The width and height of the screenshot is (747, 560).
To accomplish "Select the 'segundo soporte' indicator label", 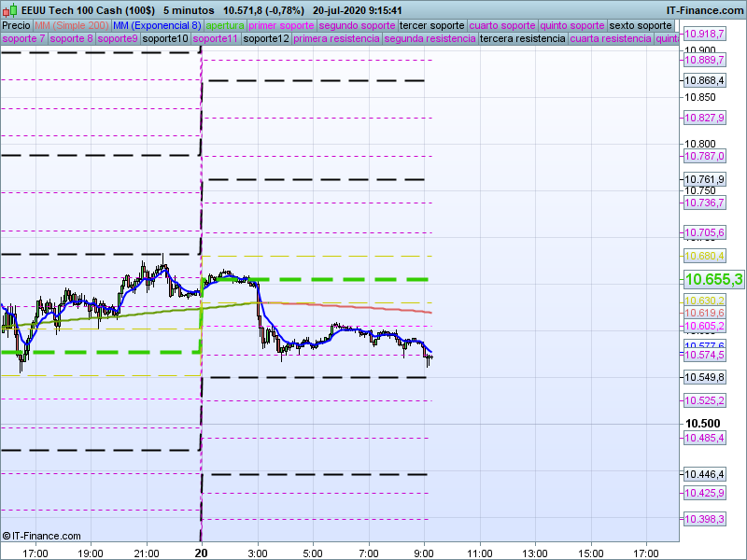I will click(x=357, y=25).
